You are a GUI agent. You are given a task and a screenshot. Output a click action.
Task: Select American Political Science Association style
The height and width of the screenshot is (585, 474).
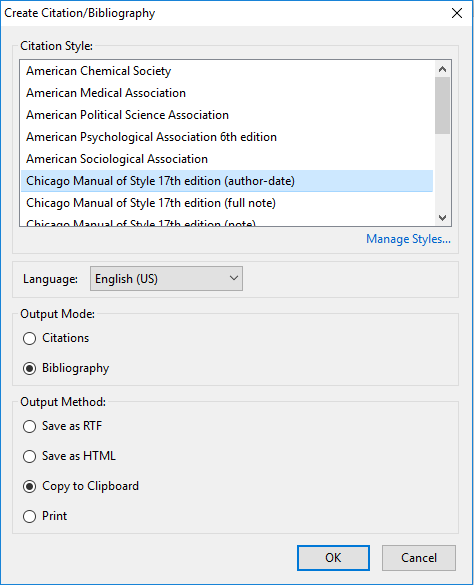[227, 115]
